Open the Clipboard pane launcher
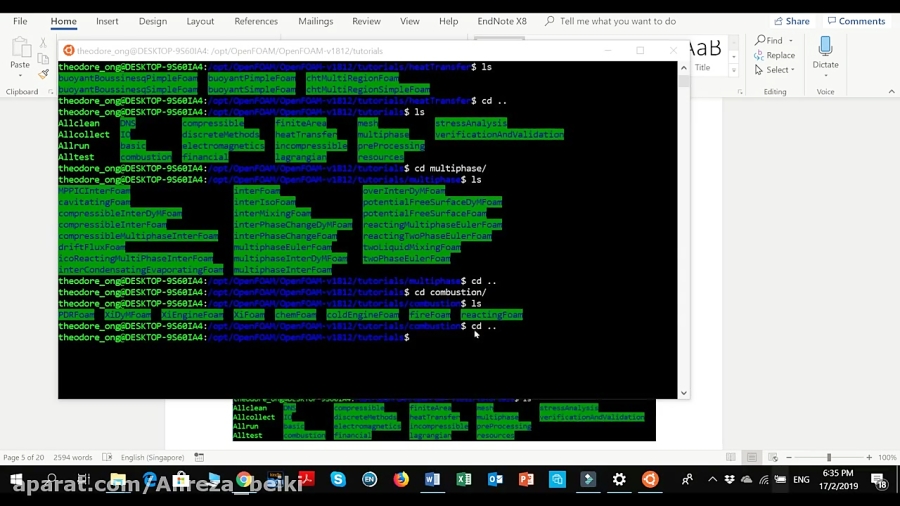 tap(51, 92)
